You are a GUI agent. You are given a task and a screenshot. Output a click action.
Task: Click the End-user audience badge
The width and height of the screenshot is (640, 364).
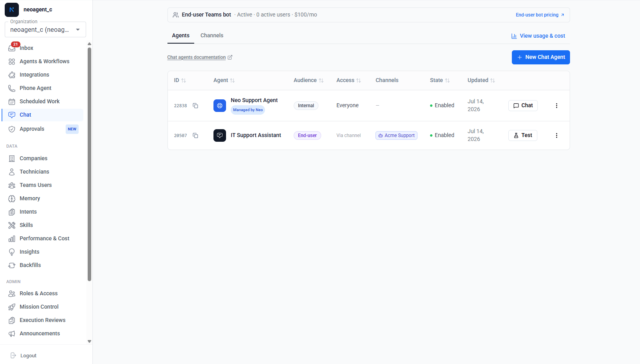(x=307, y=135)
